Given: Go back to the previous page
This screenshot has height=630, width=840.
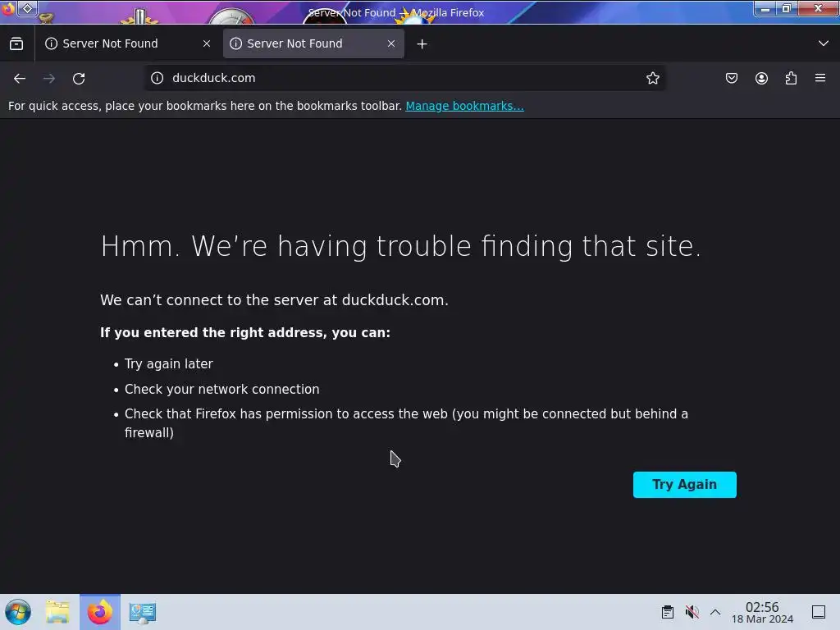Looking at the screenshot, I should tap(20, 78).
